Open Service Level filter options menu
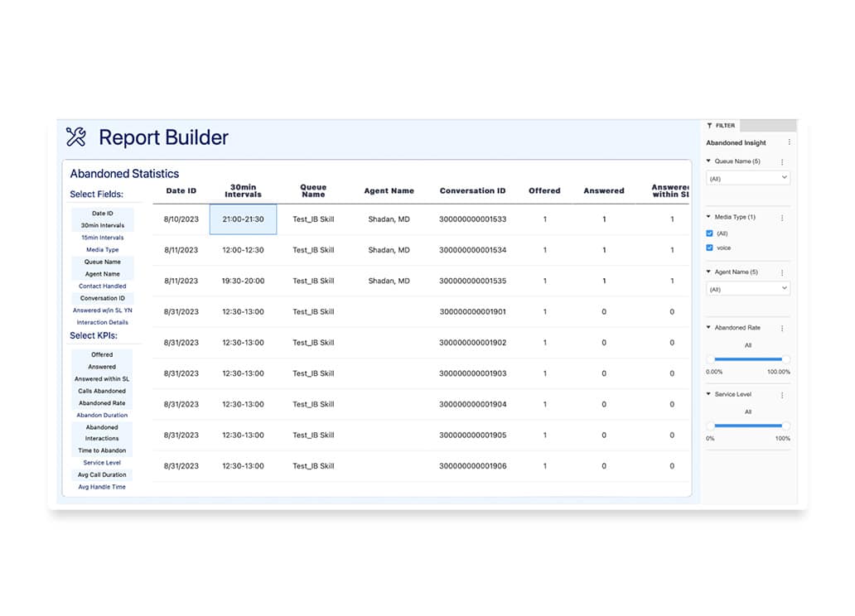The image size is (855, 616). (782, 395)
